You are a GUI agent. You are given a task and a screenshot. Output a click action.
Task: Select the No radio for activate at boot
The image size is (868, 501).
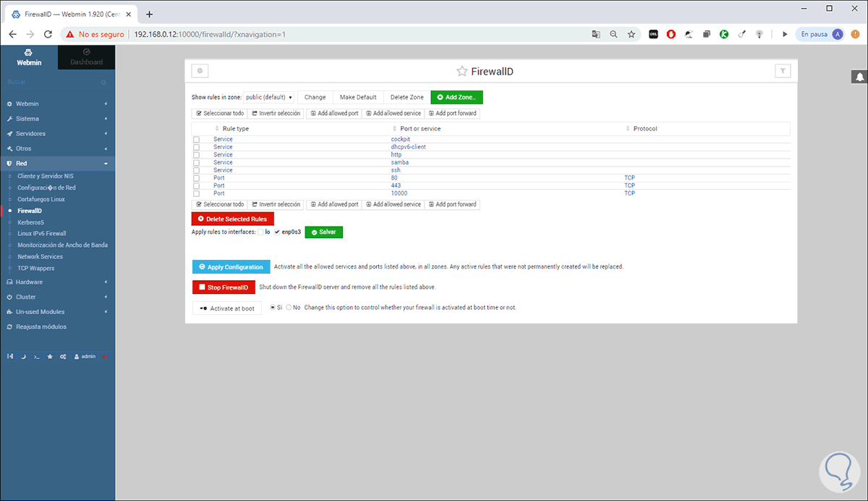(289, 308)
